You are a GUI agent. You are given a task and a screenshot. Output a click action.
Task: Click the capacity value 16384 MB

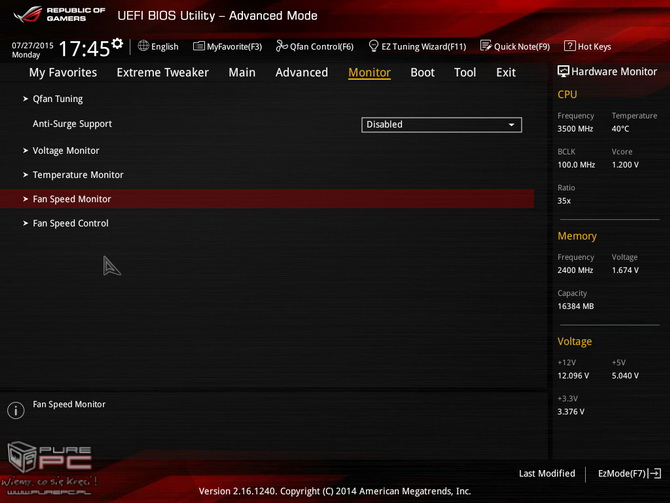[576, 306]
